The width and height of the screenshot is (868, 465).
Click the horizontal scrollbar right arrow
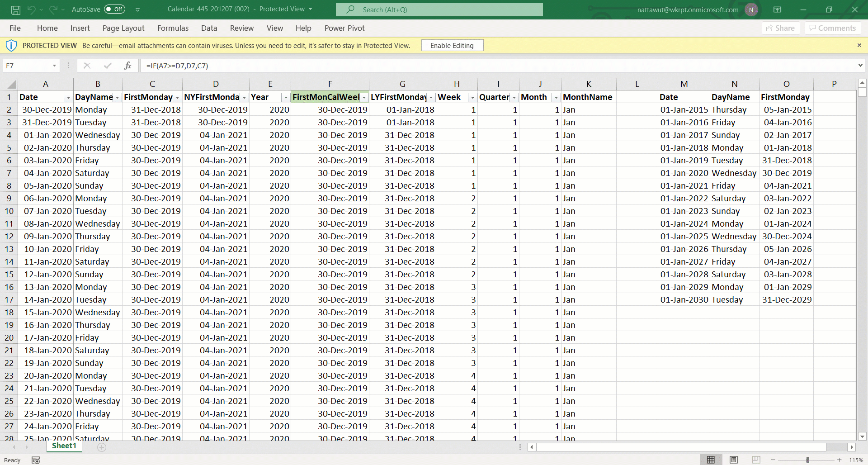pyautogui.click(x=852, y=447)
